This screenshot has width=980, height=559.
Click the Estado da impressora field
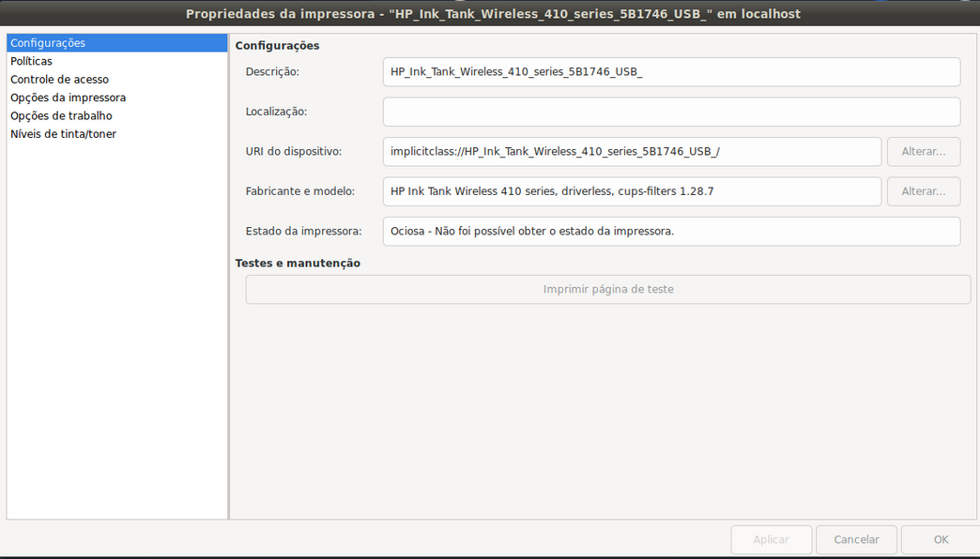(671, 231)
